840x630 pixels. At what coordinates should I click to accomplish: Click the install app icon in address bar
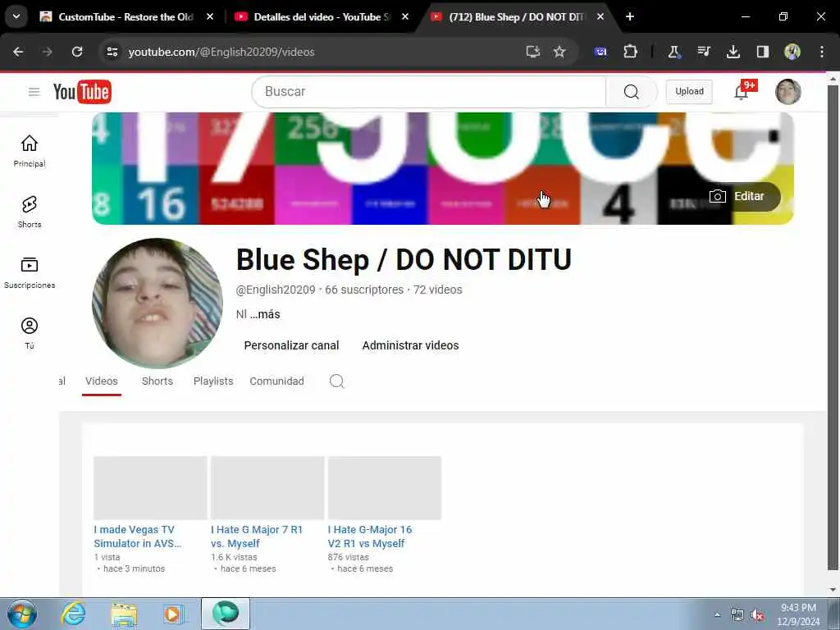[x=532, y=52]
